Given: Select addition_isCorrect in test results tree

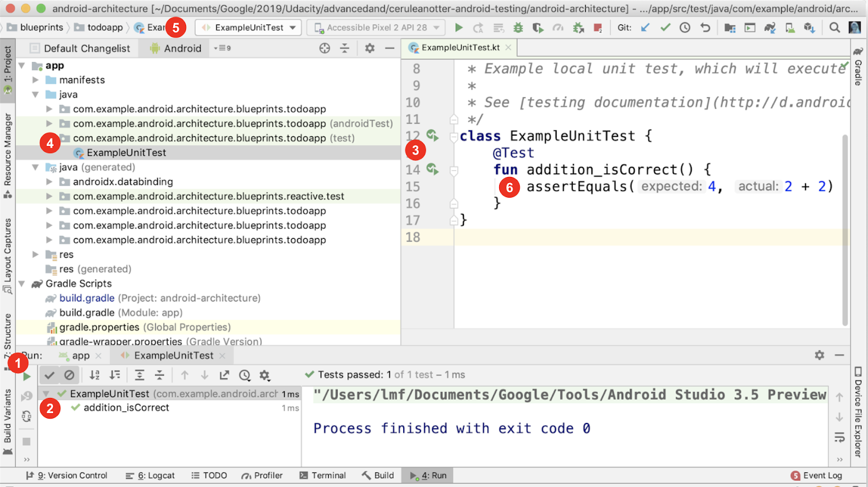Looking at the screenshot, I should click(x=126, y=408).
